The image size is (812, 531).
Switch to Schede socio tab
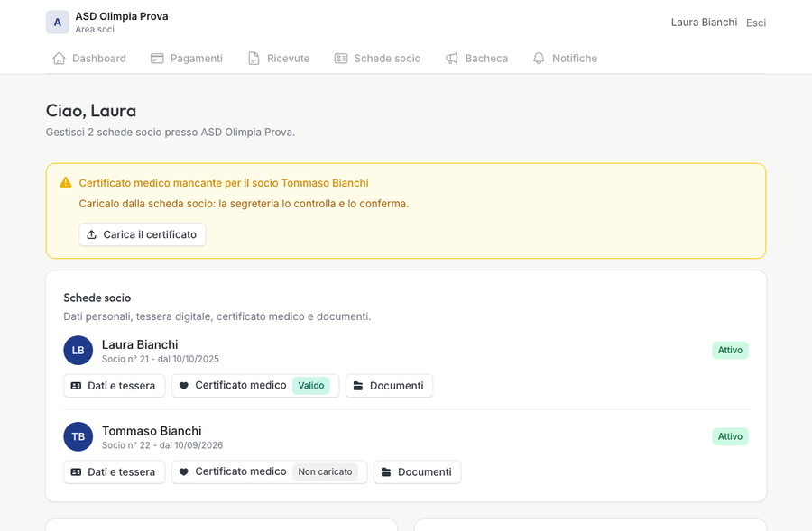377,59
